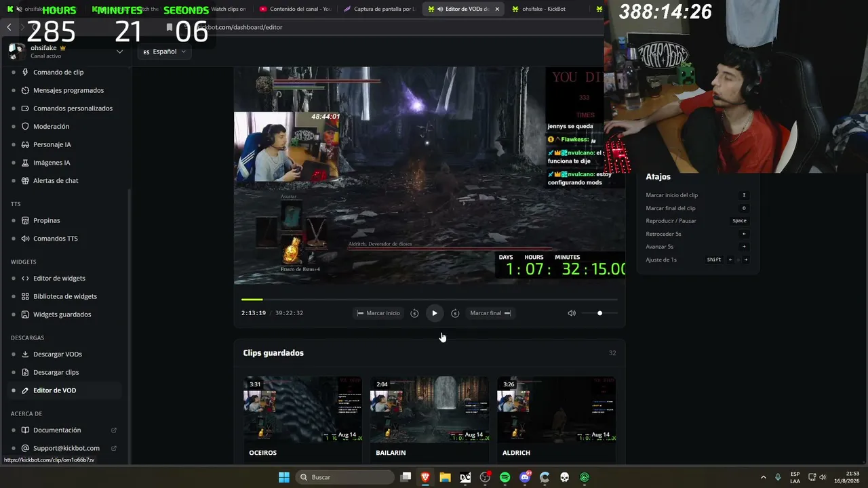Click the Marcar inicio button
The image size is (868, 488).
pos(378,313)
